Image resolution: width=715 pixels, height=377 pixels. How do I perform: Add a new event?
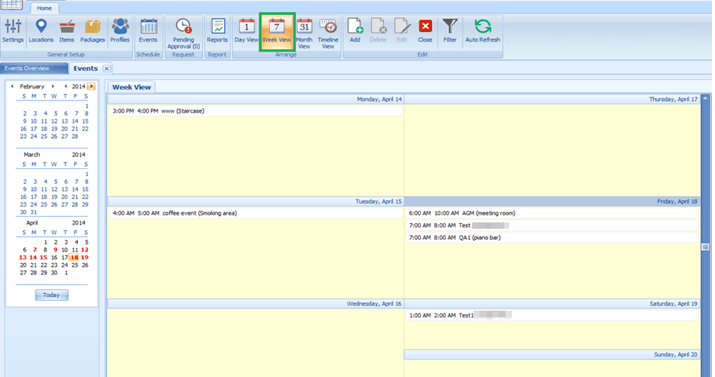[355, 31]
